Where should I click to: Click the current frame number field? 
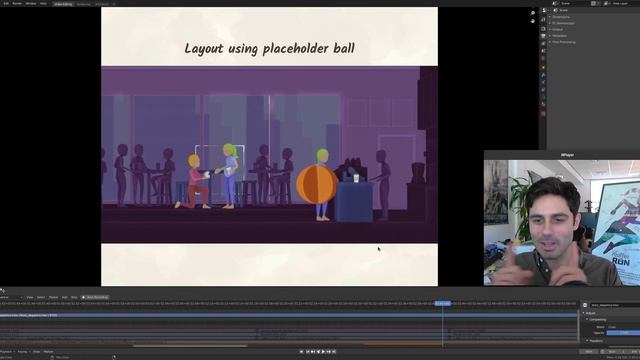click(x=589, y=351)
